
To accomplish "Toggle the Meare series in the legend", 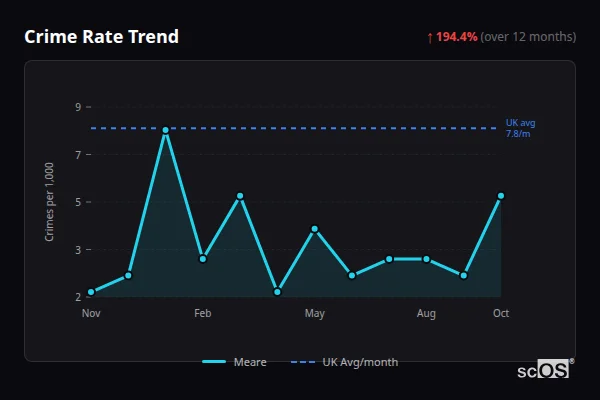I will point(234,362).
